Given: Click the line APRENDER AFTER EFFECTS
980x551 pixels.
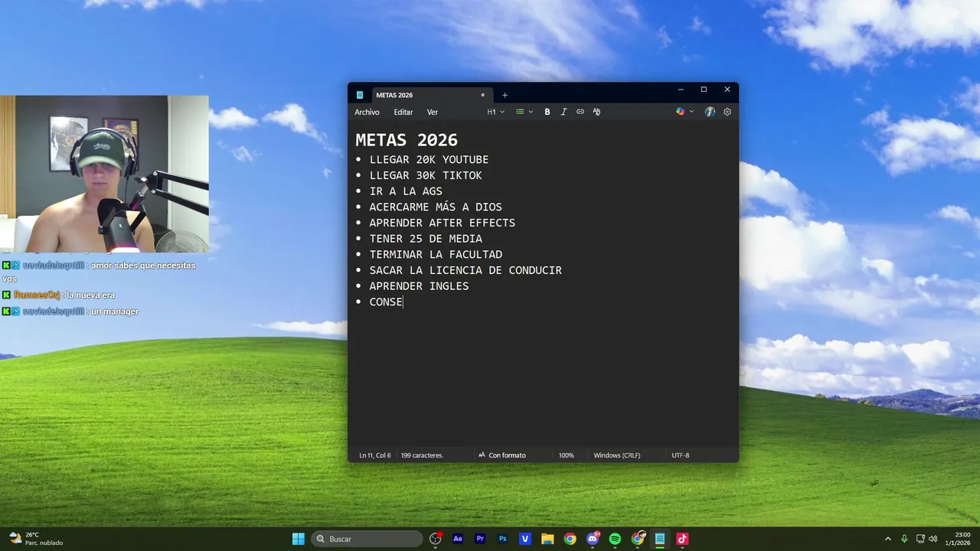Looking at the screenshot, I should (443, 223).
